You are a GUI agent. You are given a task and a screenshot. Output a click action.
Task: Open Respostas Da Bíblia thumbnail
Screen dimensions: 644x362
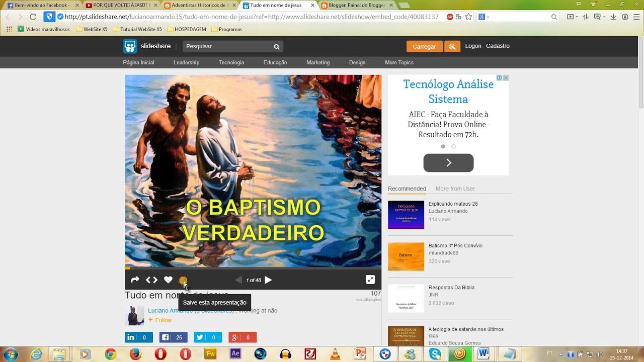click(406, 298)
